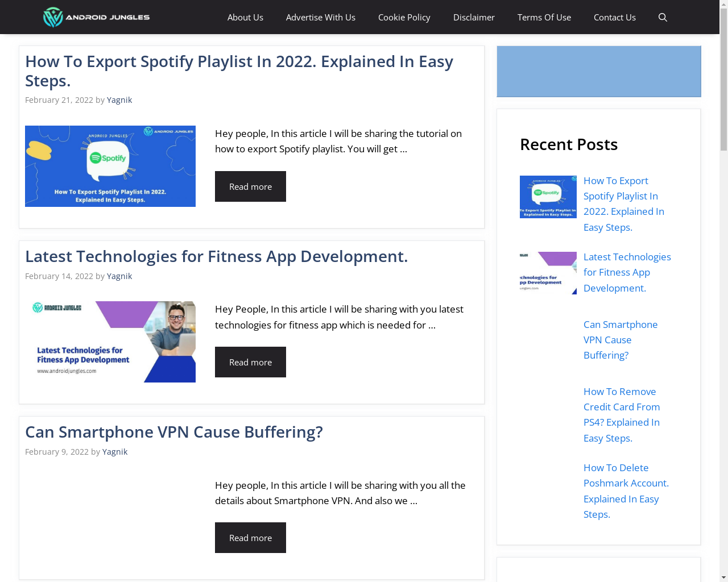This screenshot has width=728, height=582.
Task: Open the Fitness App article featured image
Action: pos(110,342)
